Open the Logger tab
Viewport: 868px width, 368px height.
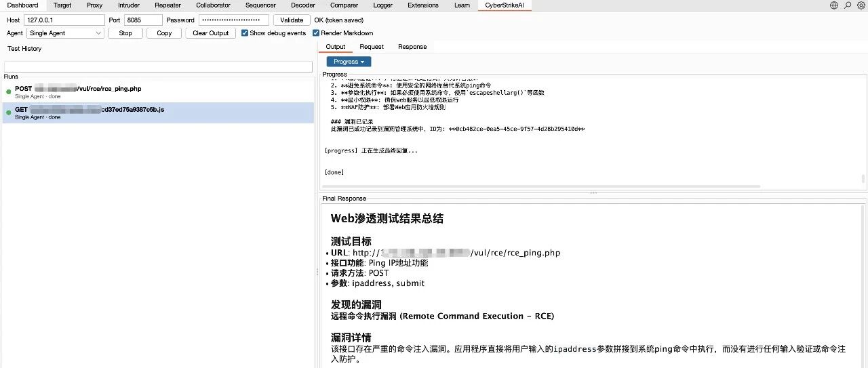(382, 5)
